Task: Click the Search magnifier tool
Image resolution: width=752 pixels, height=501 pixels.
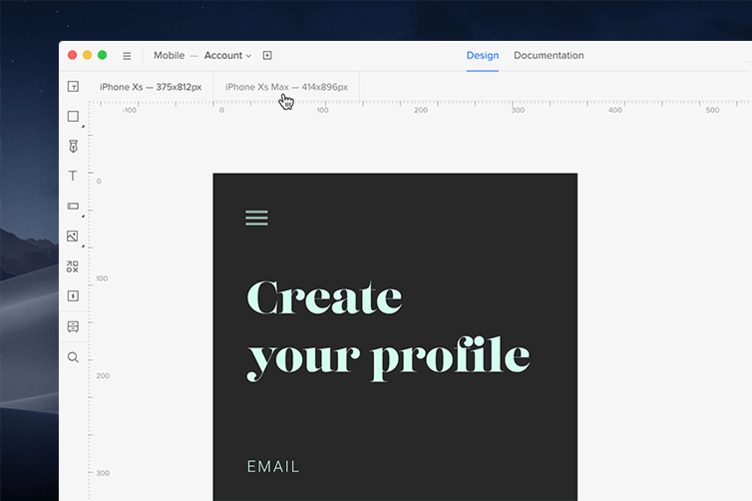Action: point(73,357)
